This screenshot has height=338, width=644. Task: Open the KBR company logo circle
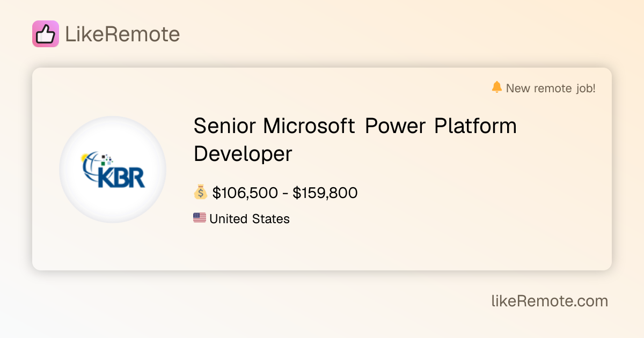coord(113,170)
